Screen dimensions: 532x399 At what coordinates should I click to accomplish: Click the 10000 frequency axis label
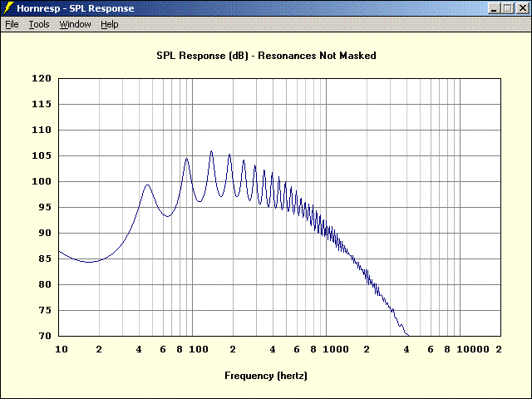click(473, 349)
